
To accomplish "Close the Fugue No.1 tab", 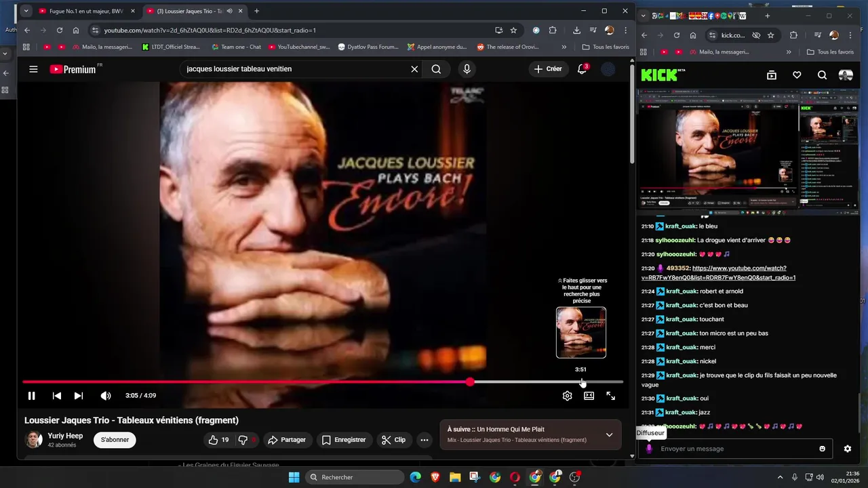I will pyautogui.click(x=133, y=11).
